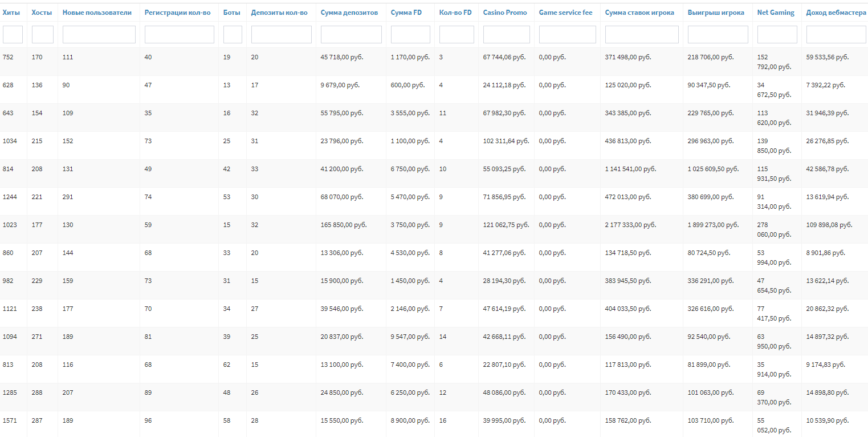Sort by Хосты column header
This screenshot has width=868, height=437.
[41, 13]
